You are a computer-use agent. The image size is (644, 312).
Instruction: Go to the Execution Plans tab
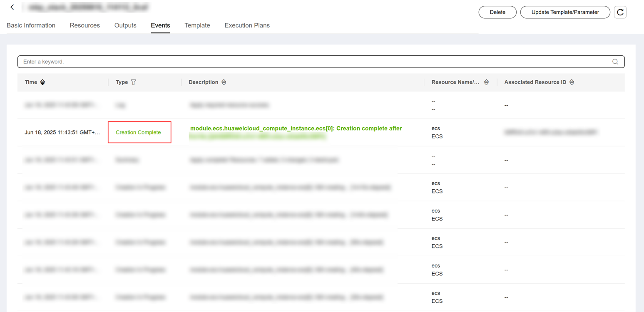(247, 25)
